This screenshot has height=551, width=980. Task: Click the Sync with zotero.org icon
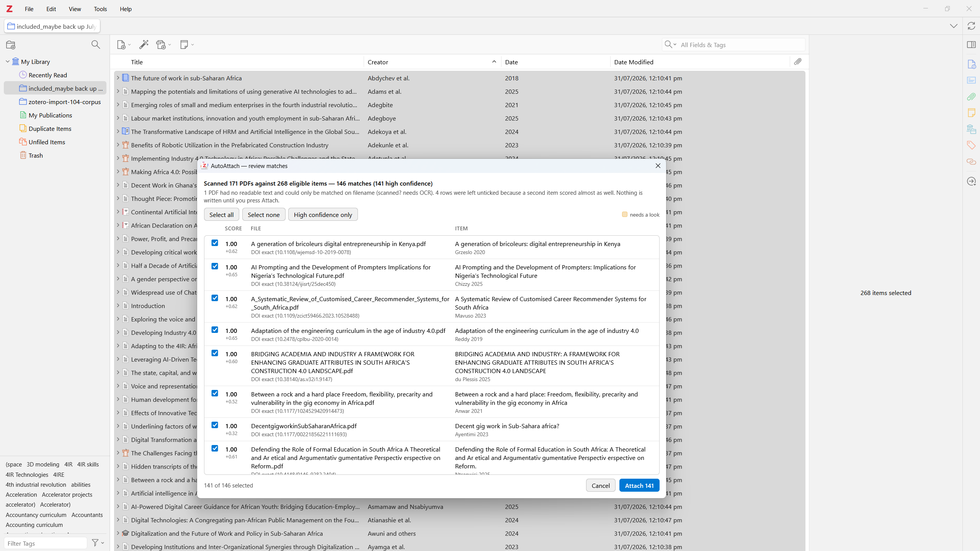coord(971,26)
